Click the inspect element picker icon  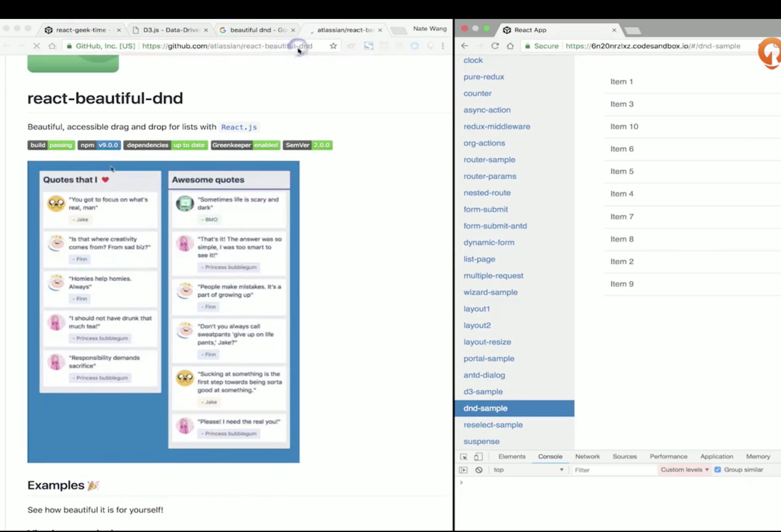tap(463, 457)
